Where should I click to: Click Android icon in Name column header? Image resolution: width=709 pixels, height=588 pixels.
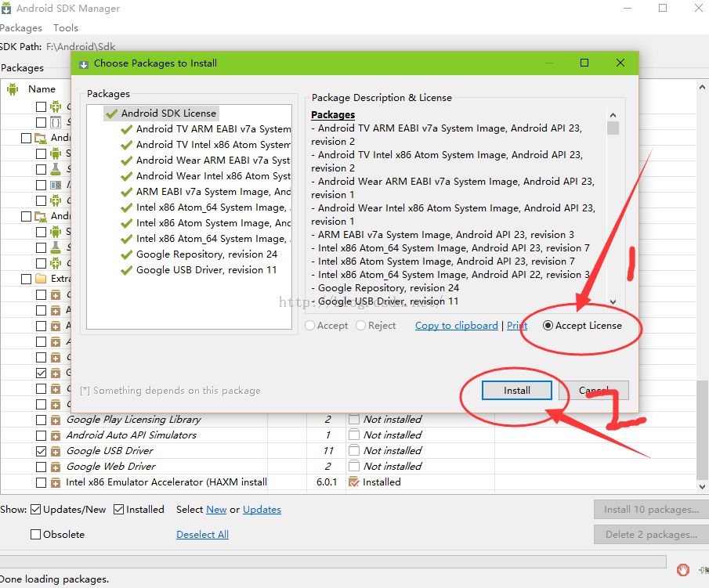[x=13, y=89]
